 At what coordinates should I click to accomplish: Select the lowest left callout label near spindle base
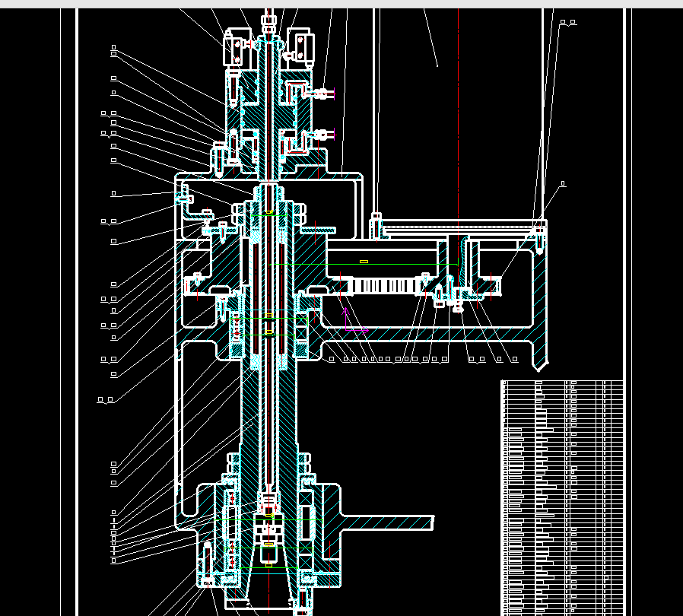coord(113,560)
